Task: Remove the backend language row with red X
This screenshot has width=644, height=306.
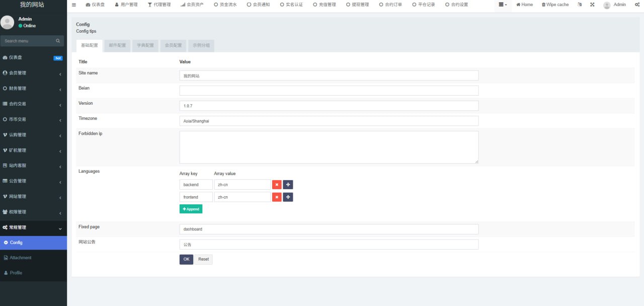Action: click(277, 185)
